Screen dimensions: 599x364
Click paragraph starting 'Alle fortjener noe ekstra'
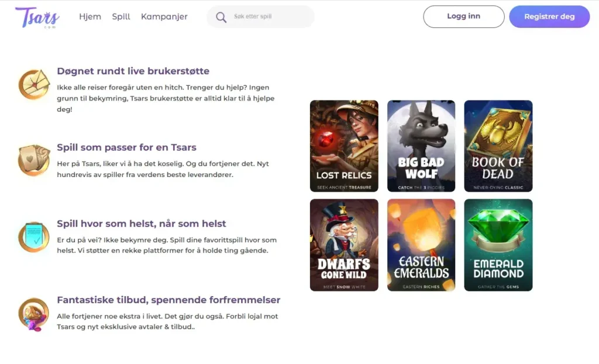(168, 322)
